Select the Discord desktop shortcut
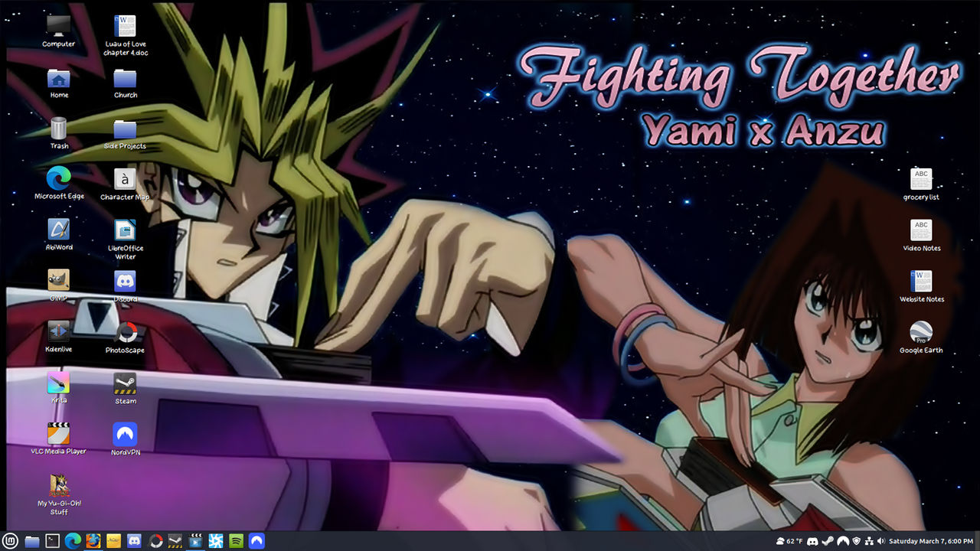 point(126,286)
